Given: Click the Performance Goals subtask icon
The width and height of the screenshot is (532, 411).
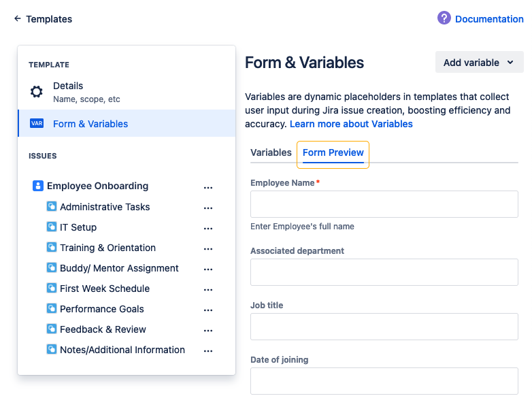Looking at the screenshot, I should [x=52, y=309].
